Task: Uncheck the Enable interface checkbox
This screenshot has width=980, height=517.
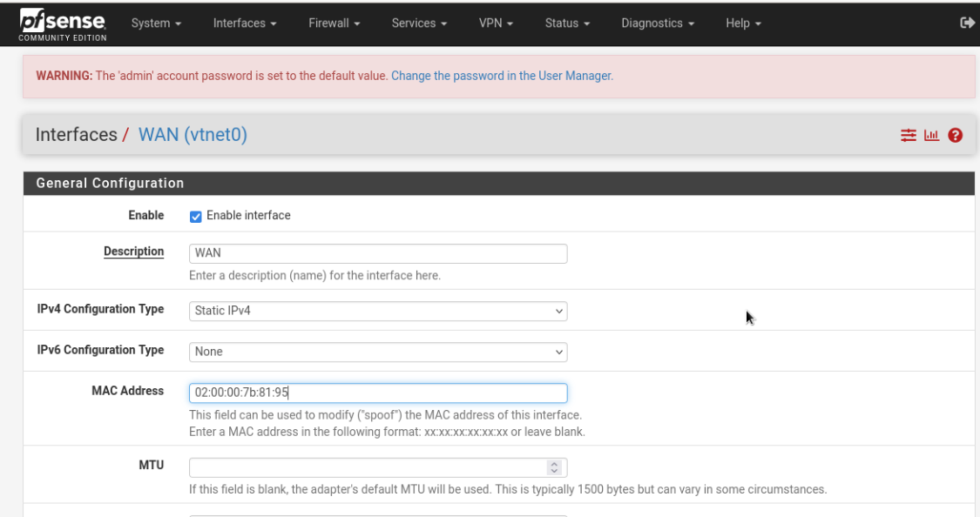Action: coord(196,216)
